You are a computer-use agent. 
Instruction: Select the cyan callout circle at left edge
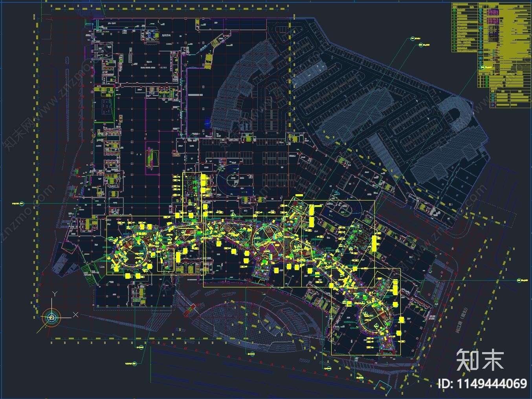22,204
